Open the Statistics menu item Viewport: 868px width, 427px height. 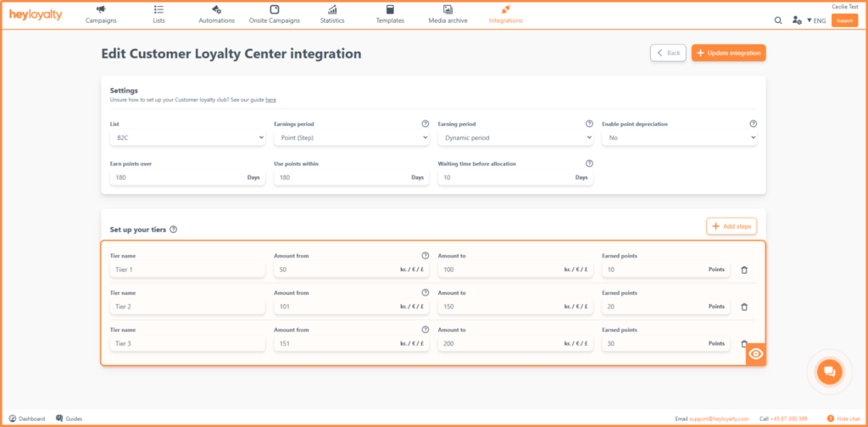[x=332, y=14]
